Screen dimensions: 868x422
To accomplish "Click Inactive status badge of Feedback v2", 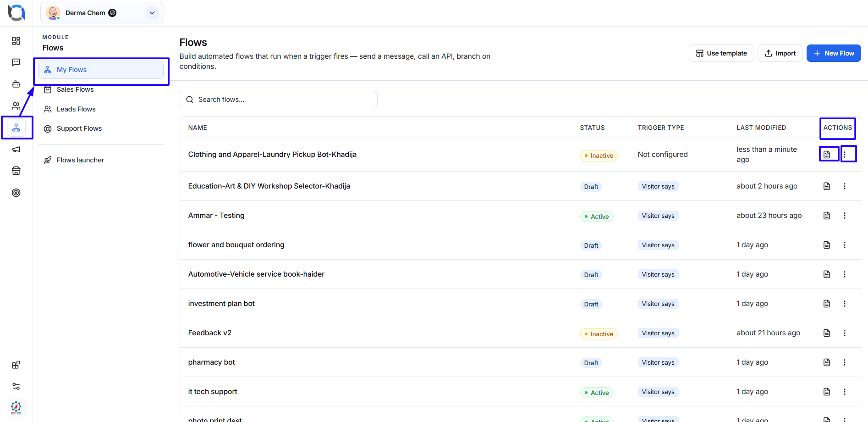I will point(599,334).
